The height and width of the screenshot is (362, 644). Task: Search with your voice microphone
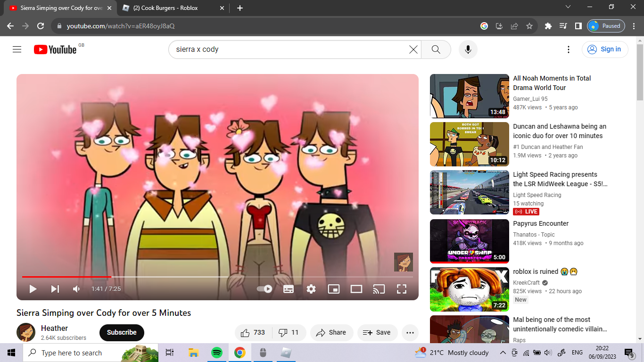click(x=468, y=49)
